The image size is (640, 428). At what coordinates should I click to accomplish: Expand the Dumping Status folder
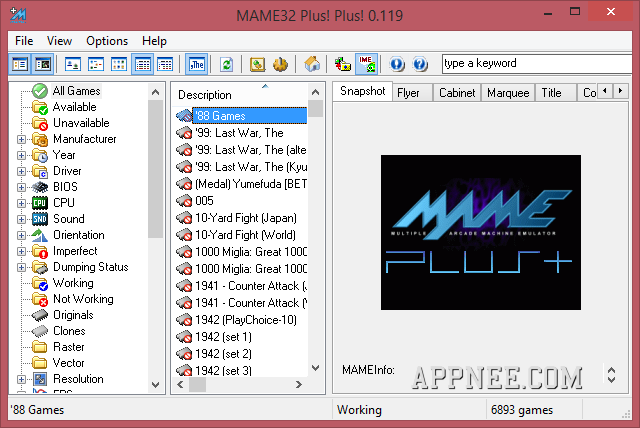(21, 268)
